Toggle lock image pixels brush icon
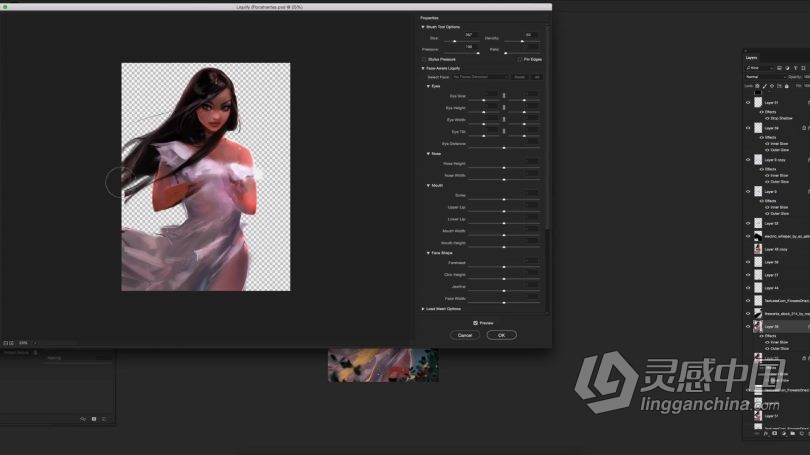The image size is (810, 455). [x=765, y=86]
